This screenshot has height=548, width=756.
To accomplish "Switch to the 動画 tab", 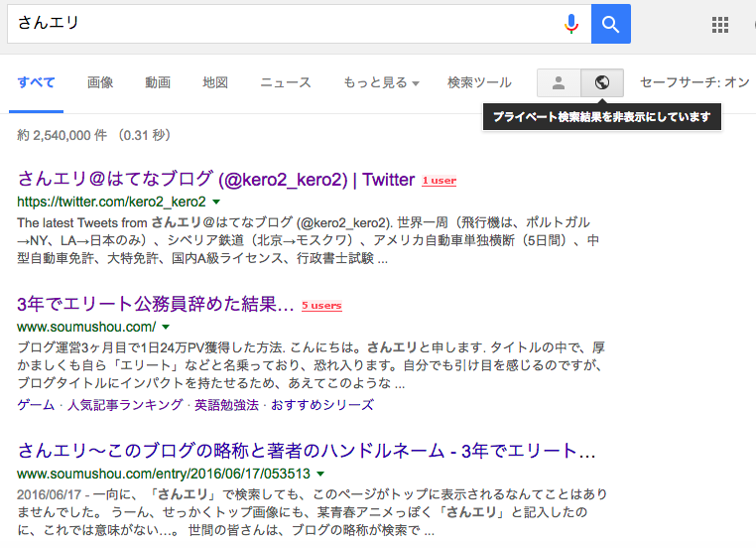I will pyautogui.click(x=158, y=82).
